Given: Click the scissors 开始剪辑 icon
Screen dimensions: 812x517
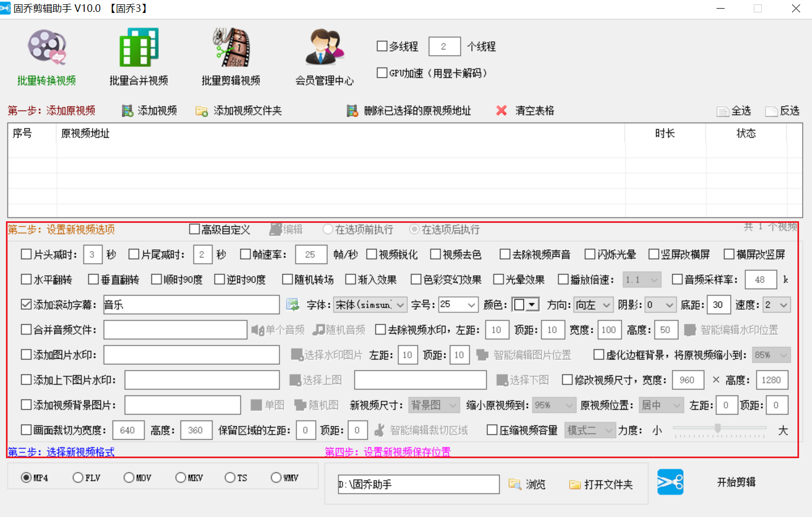Looking at the screenshot, I should [x=670, y=482].
